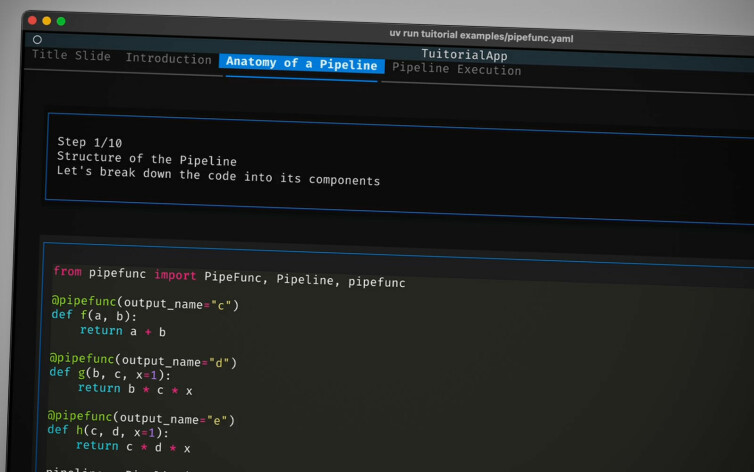Open the Title Slide tab
This screenshot has height=472, width=754.
coord(71,55)
